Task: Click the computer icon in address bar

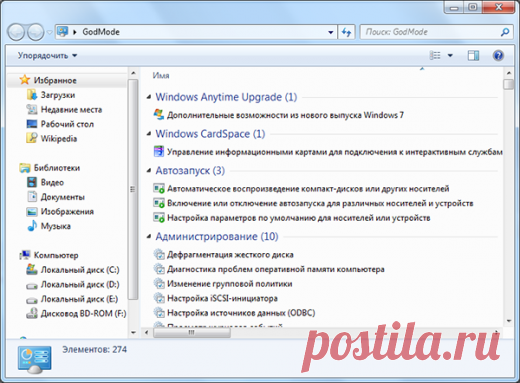Action: tap(62, 32)
